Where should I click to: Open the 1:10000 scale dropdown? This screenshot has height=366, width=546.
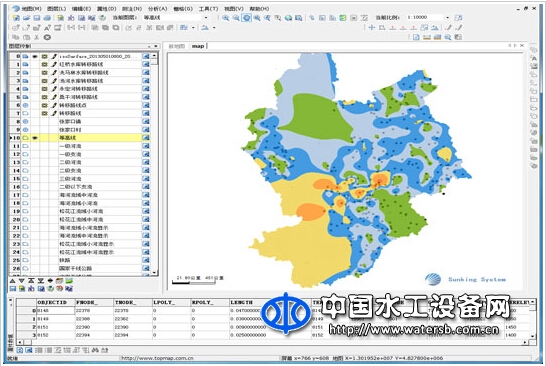(448, 17)
